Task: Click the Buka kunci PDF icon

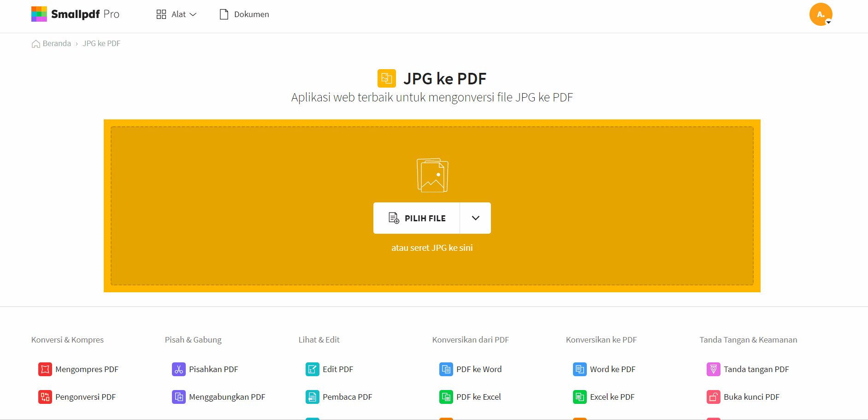Action: pos(714,397)
